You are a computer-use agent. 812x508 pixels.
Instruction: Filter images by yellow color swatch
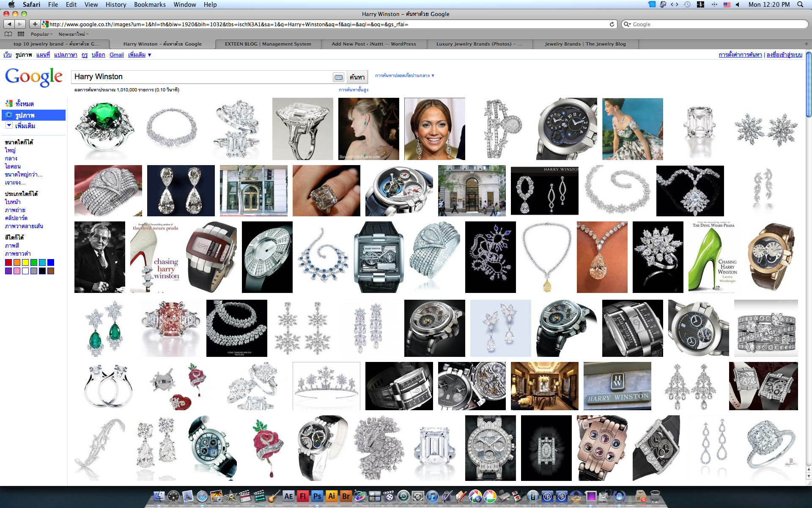[x=25, y=262]
